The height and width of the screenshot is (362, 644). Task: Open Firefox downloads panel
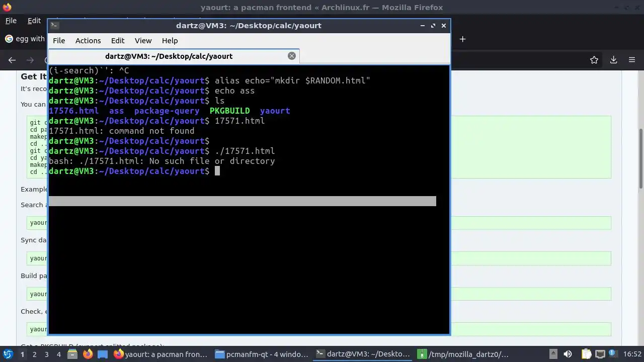pos(613,60)
